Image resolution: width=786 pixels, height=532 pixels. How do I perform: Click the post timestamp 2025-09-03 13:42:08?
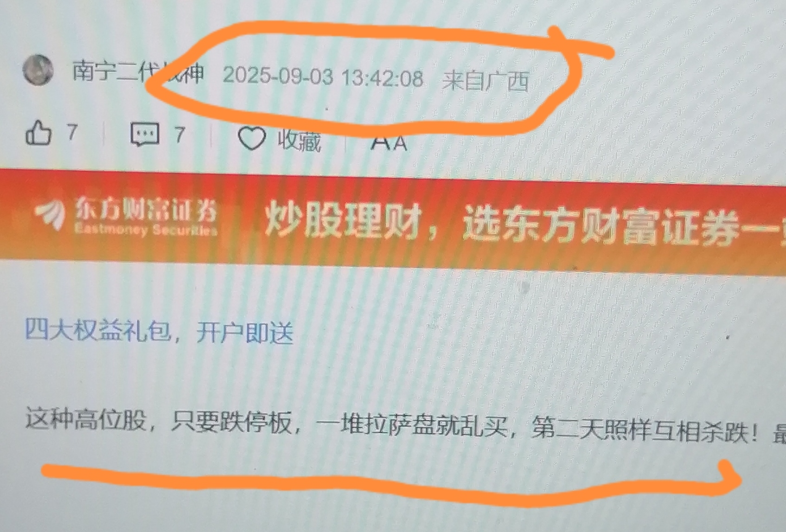(x=323, y=77)
